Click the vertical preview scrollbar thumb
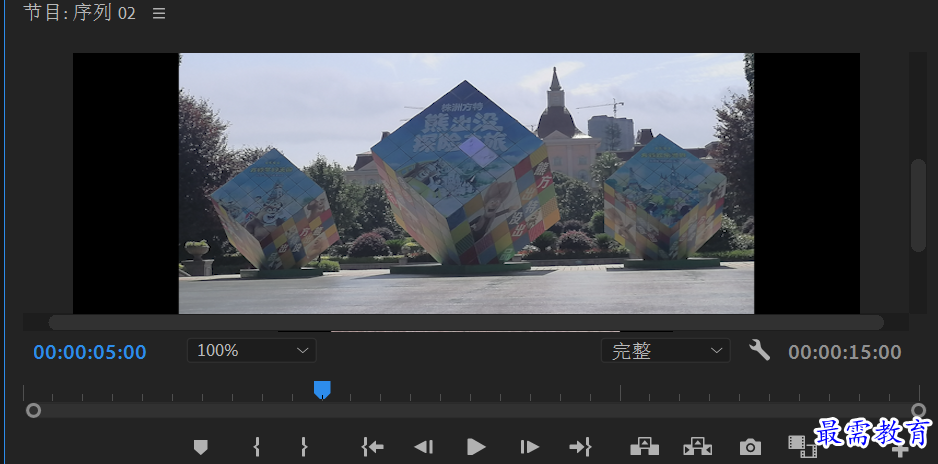Image resolution: width=938 pixels, height=464 pixels. (918, 206)
